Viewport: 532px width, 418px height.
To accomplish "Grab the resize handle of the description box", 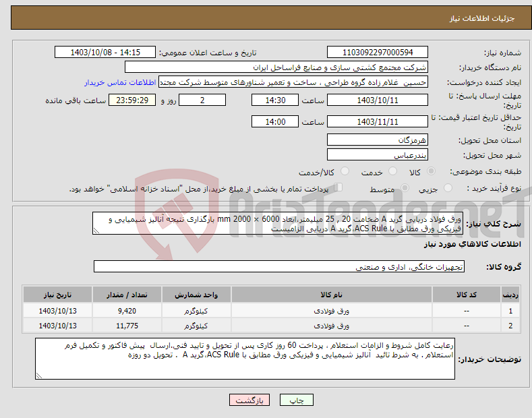I will click(96, 231).
